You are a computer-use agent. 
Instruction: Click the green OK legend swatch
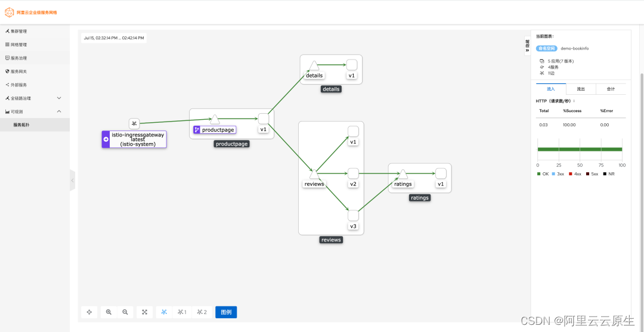point(539,174)
